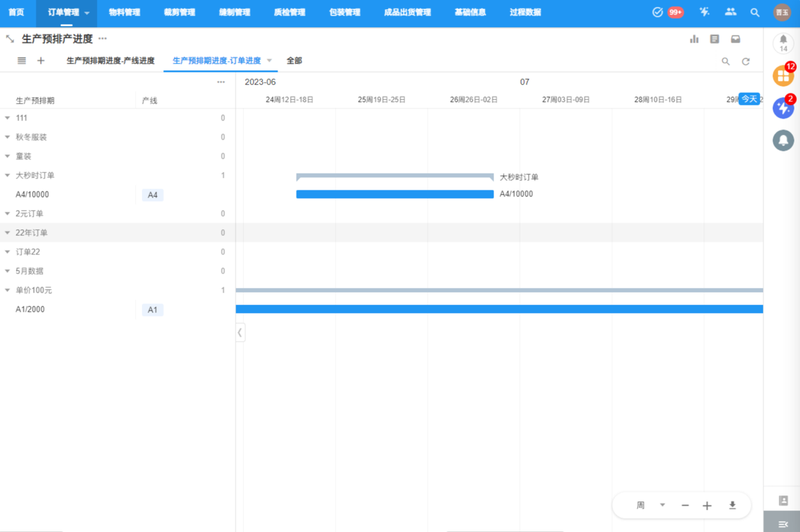Collapse the 大秒时订单 group
Screen dimensions: 800x532
[x=8, y=175]
